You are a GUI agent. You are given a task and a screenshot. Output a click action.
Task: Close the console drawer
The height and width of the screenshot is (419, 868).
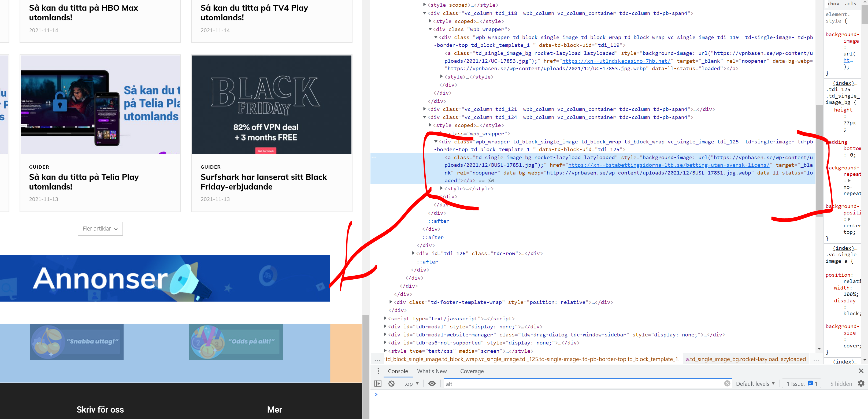click(x=861, y=371)
